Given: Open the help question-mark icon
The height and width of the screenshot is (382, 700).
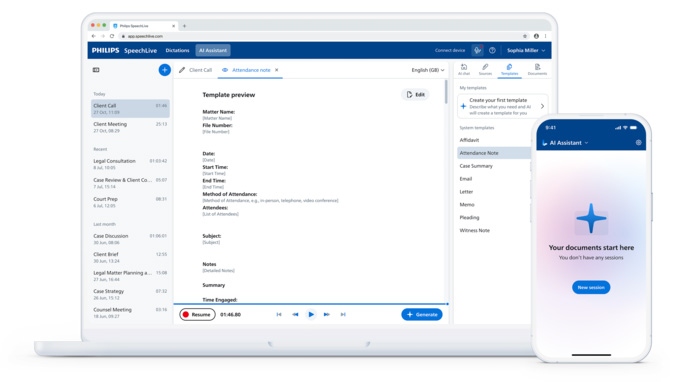Looking at the screenshot, I should [492, 50].
